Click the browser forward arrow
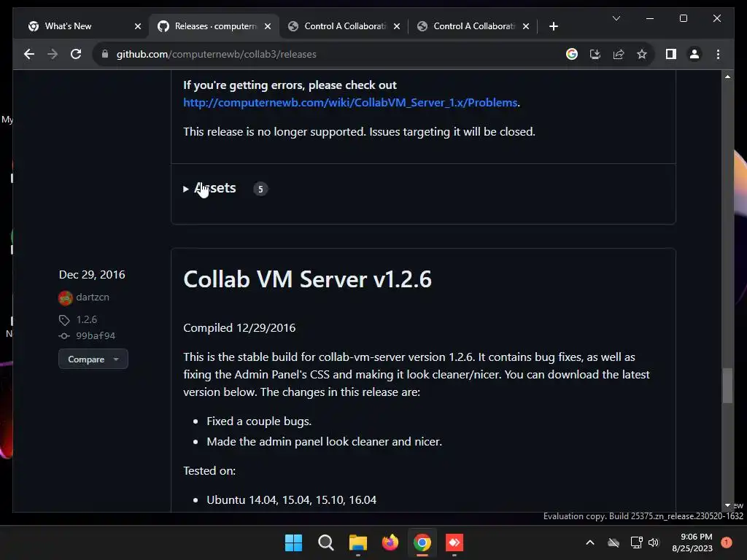The image size is (747, 560). point(53,54)
